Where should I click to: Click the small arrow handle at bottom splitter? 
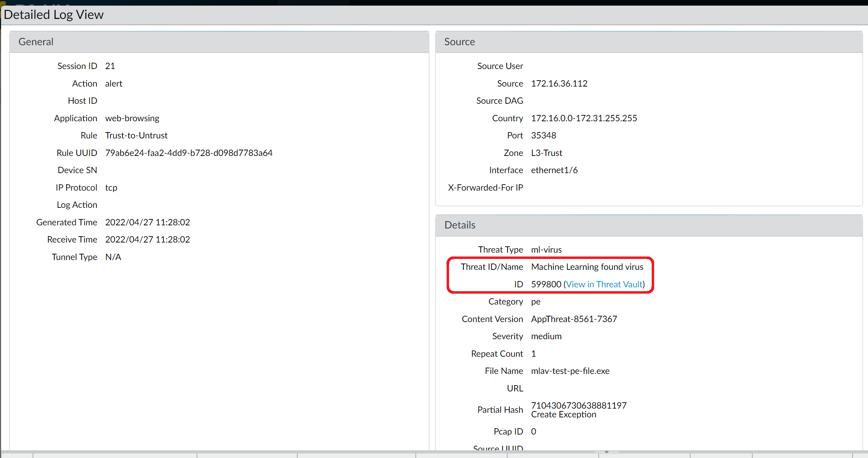(x=606, y=452)
